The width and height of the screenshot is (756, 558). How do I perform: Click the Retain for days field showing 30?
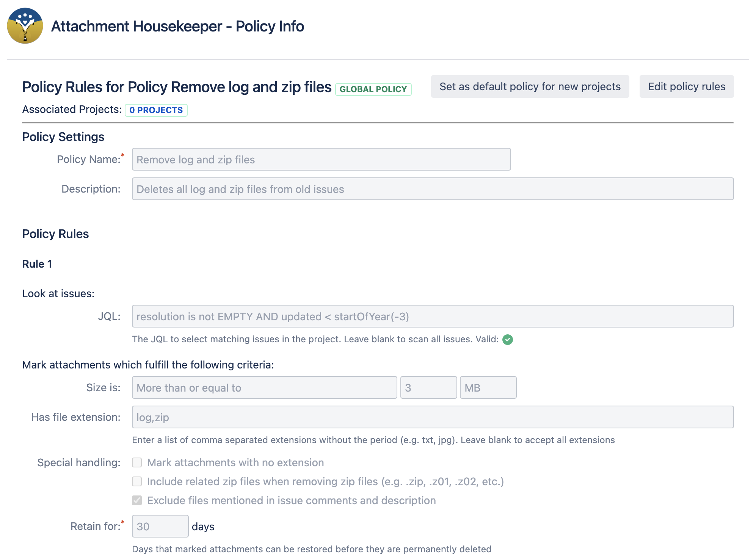coord(160,526)
